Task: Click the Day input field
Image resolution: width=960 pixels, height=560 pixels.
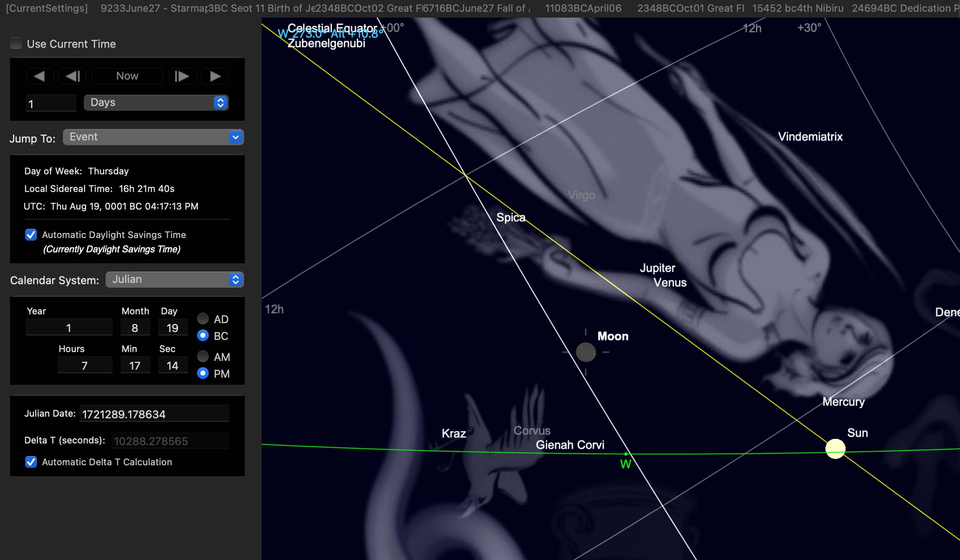Action: (173, 327)
